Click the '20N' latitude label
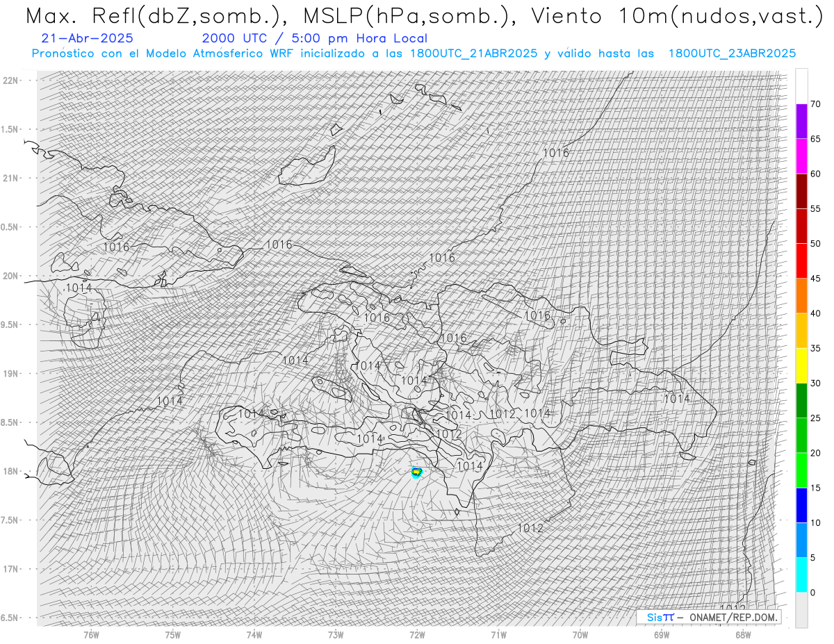This screenshot has height=644, width=834. (x=11, y=276)
